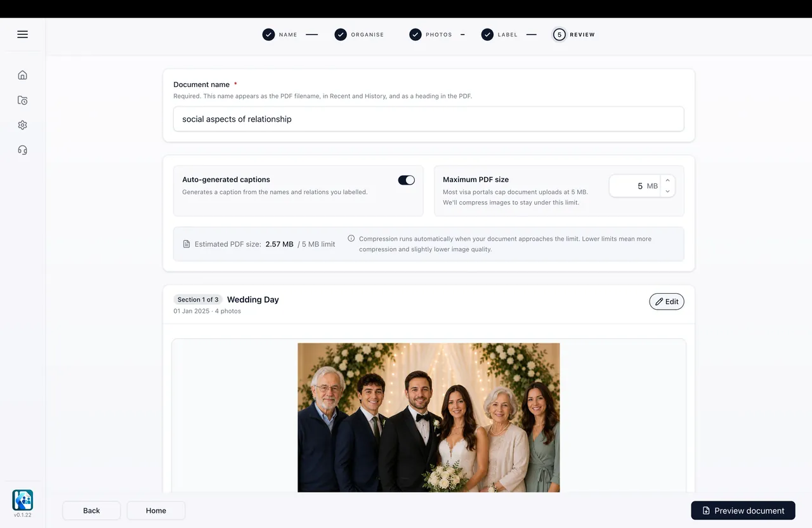Image resolution: width=812 pixels, height=528 pixels.
Task: Jump to the PHOTOS step label
Action: [439, 35]
